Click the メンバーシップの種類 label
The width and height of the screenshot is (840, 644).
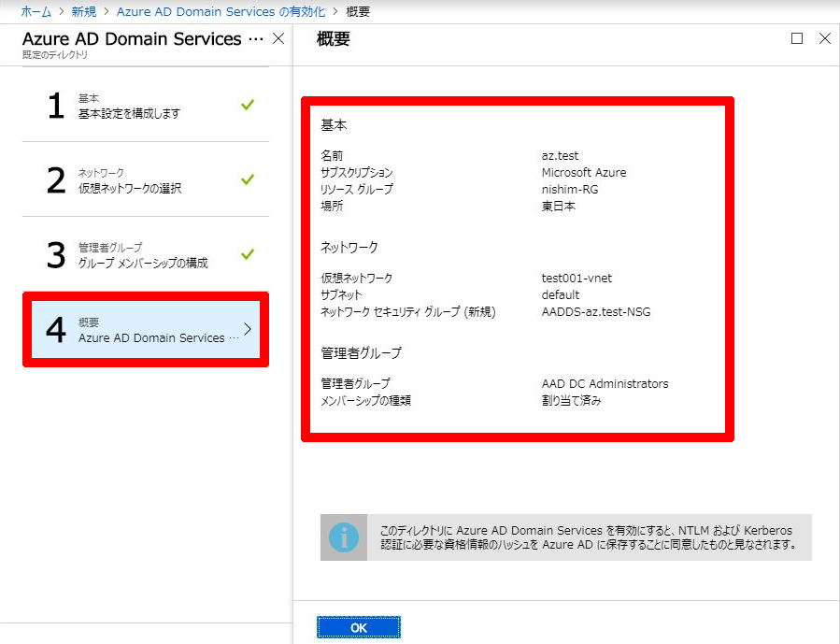365,400
